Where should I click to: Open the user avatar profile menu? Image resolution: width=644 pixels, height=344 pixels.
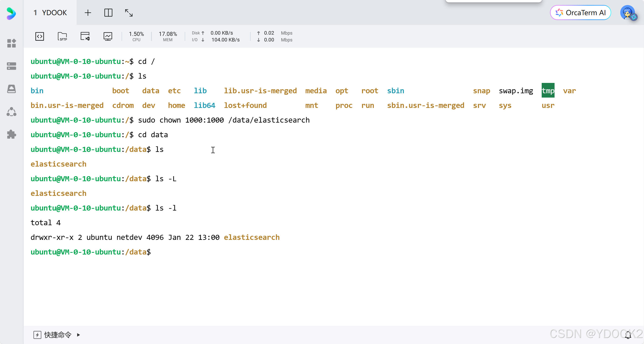[x=628, y=13]
